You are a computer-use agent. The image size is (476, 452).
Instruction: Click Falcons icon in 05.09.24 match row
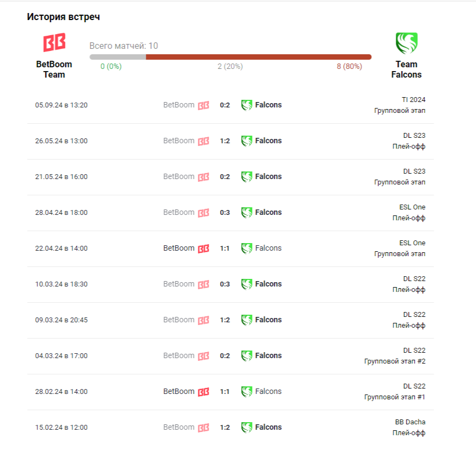tap(247, 105)
